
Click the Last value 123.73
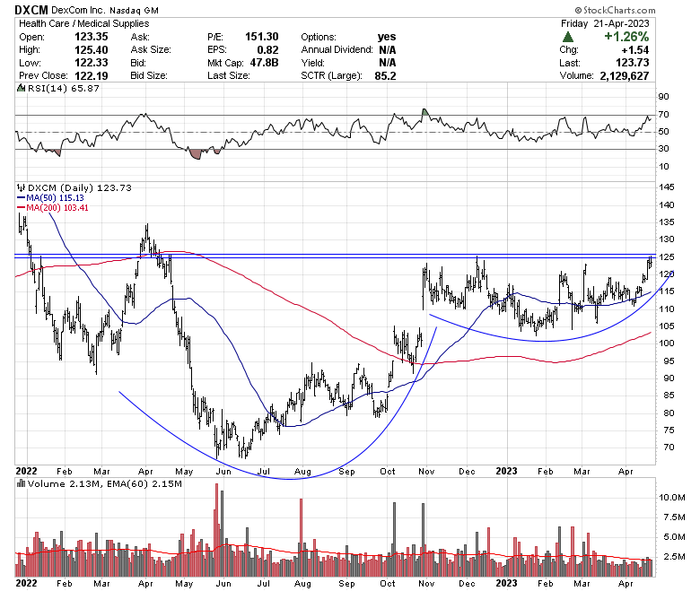633,63
